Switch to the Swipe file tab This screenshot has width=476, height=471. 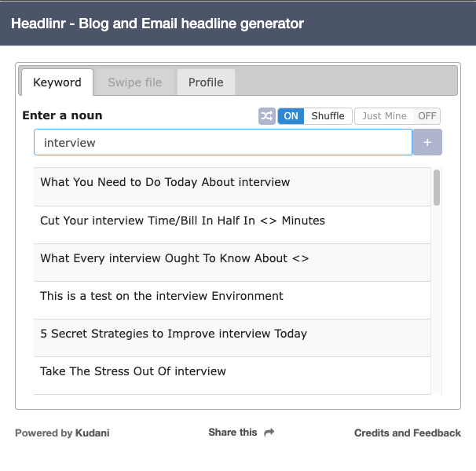pyautogui.click(x=135, y=82)
